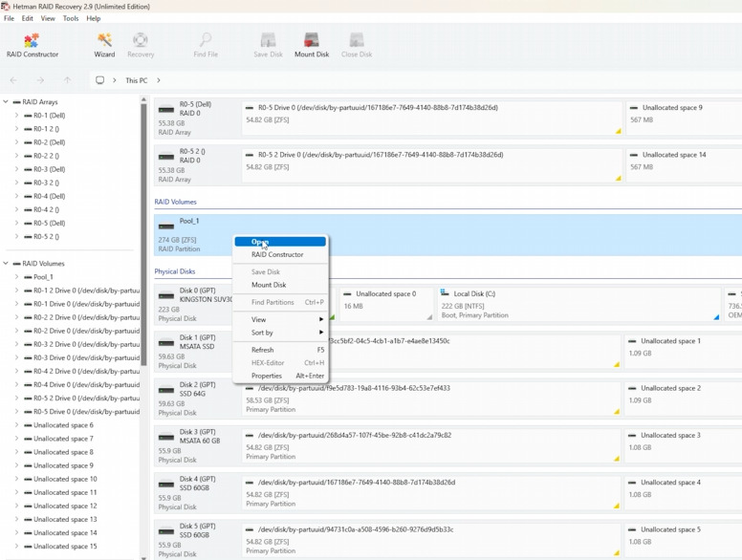Screen dimensions: 742x560
Task: Open the Tools menu
Action: pyautogui.click(x=71, y=18)
